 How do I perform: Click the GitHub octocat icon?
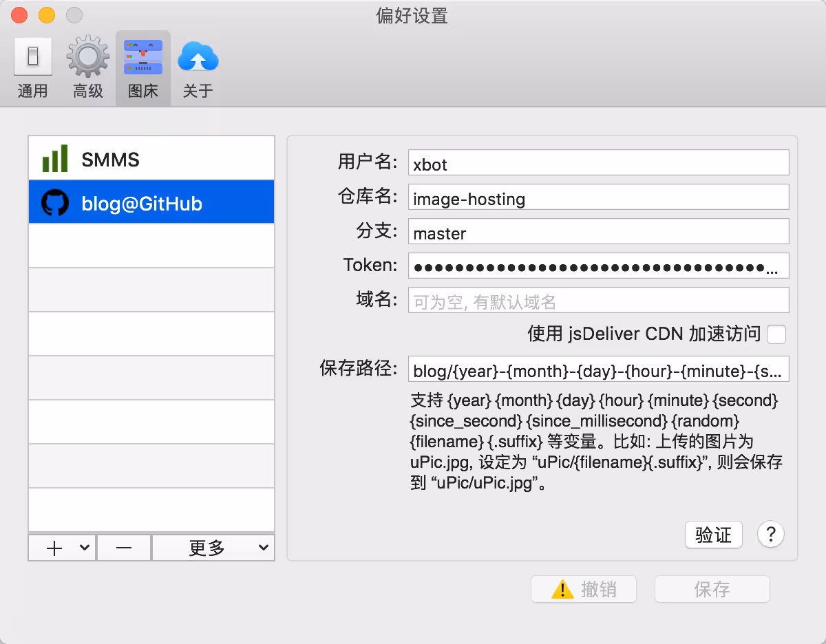(x=55, y=203)
